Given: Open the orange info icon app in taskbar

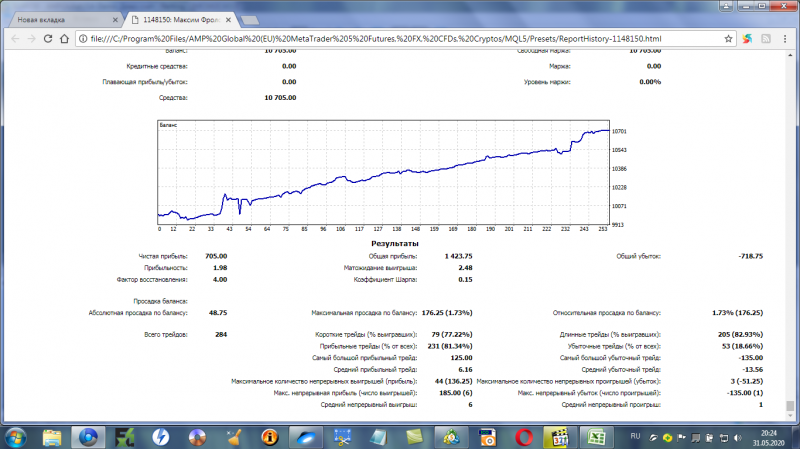Looking at the screenshot, I should [270, 438].
